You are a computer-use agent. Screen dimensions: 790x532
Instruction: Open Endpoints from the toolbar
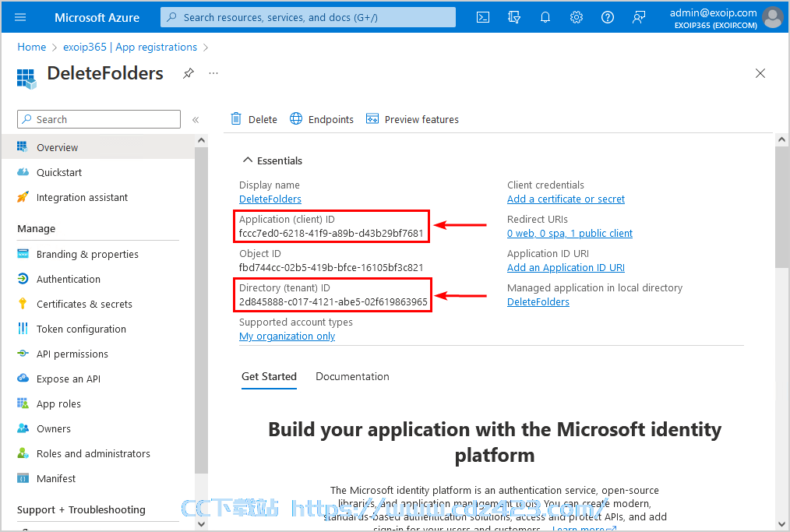(x=322, y=119)
